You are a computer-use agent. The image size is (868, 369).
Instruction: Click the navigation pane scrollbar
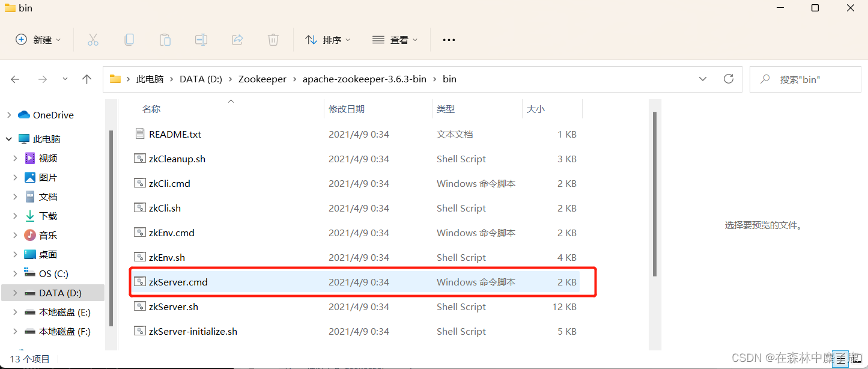111,228
